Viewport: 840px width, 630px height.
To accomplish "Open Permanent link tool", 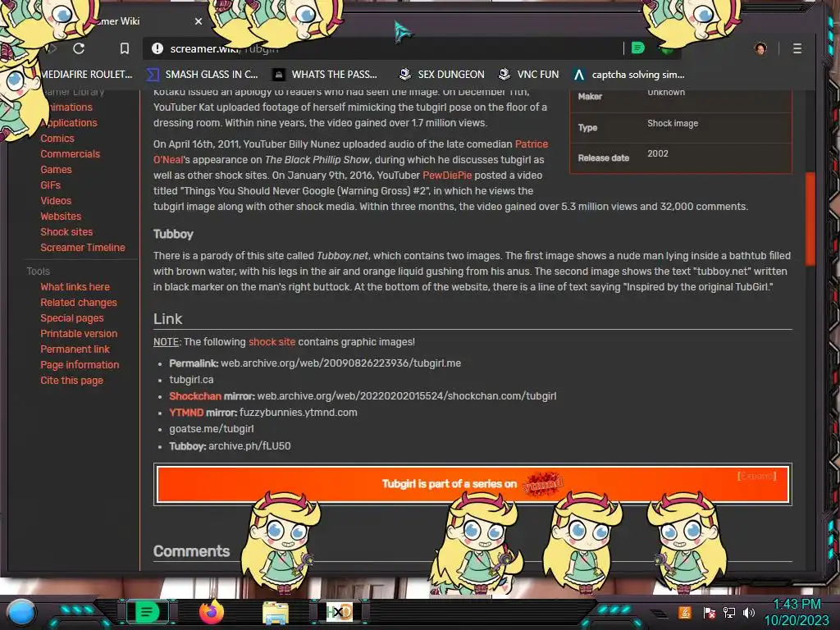I will (x=75, y=349).
